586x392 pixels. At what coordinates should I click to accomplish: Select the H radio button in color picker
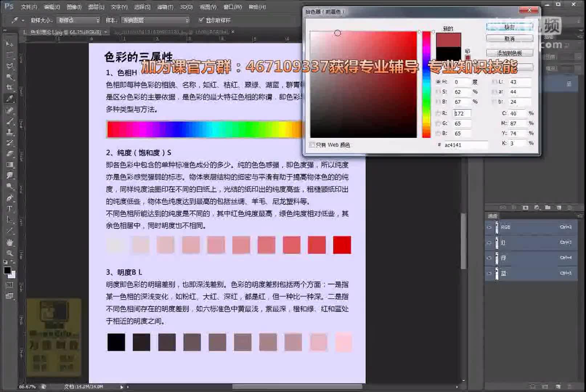coord(438,82)
